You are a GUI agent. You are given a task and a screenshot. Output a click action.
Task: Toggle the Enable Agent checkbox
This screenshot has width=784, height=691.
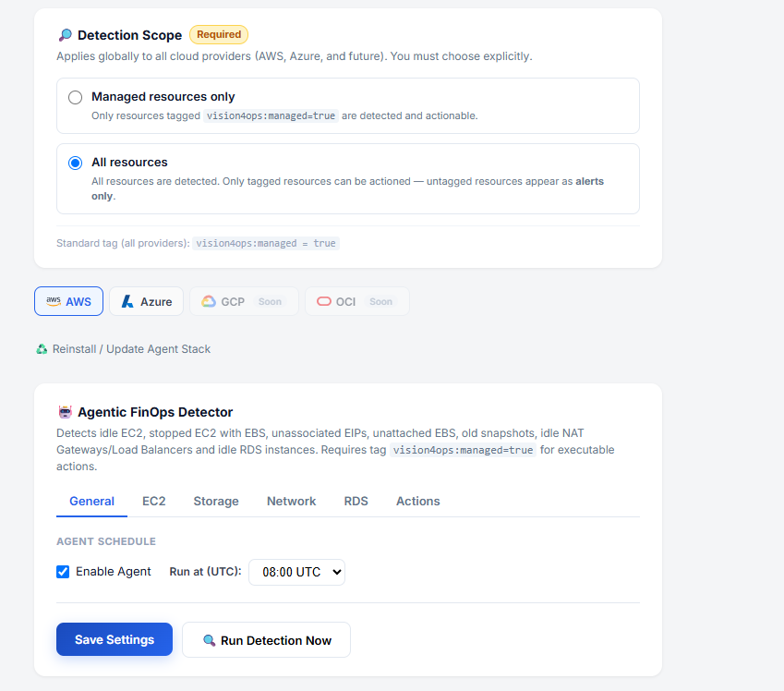pos(63,572)
